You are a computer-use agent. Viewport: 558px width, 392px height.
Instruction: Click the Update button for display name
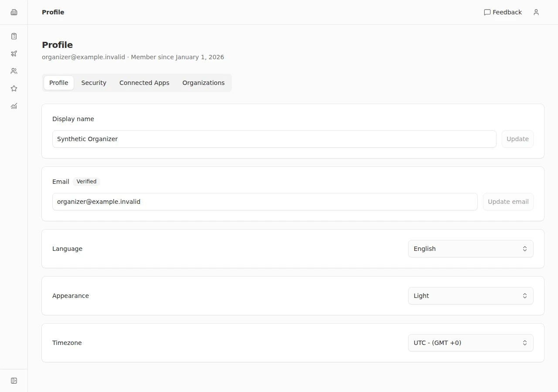[x=517, y=139]
